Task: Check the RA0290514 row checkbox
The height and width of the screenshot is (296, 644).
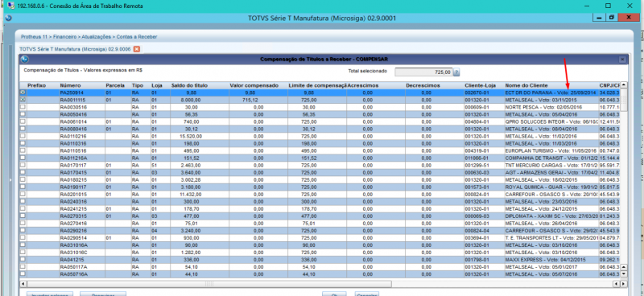Action: point(23,238)
